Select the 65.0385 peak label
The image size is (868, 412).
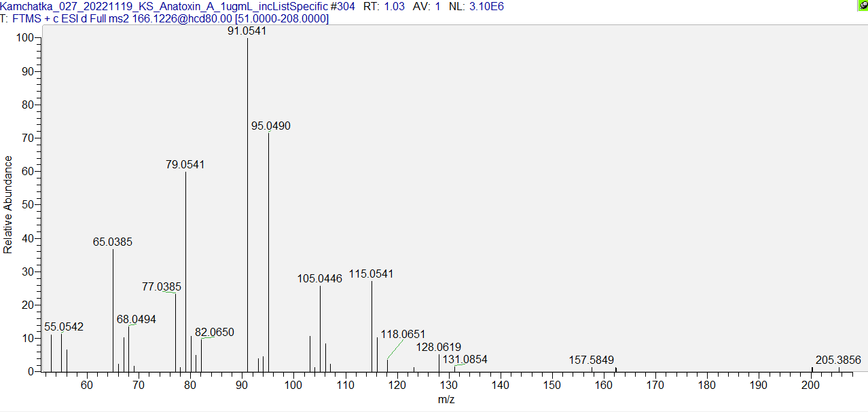point(113,242)
